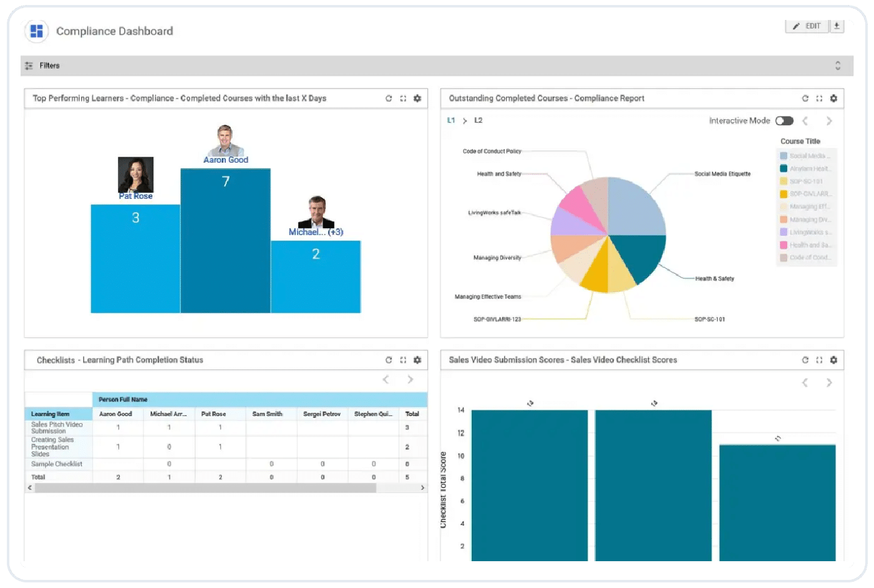Select the L2 breadcrumb level
874x588 pixels.
click(x=478, y=120)
